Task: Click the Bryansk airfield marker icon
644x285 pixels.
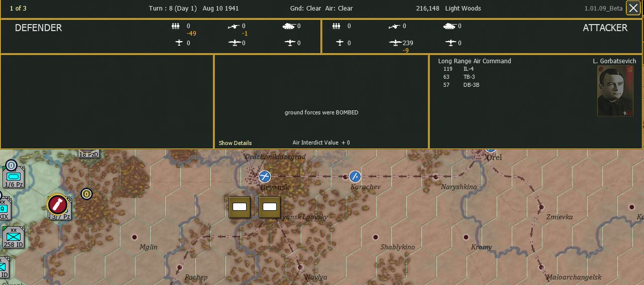Action: click(265, 177)
